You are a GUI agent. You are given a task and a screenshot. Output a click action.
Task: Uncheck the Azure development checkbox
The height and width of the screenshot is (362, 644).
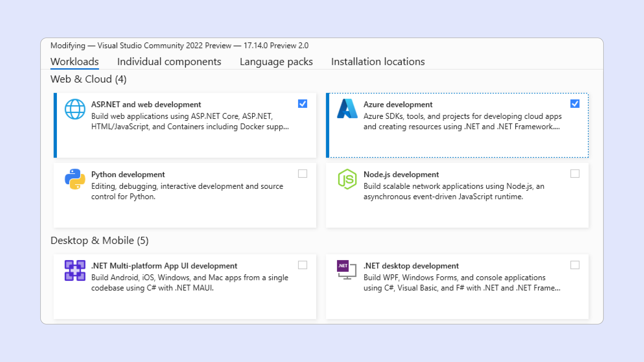coord(575,104)
